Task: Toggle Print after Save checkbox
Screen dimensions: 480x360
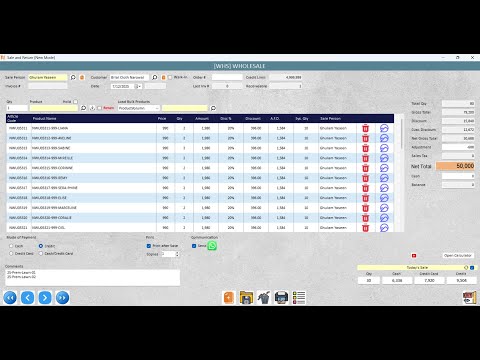Action: click(149, 246)
